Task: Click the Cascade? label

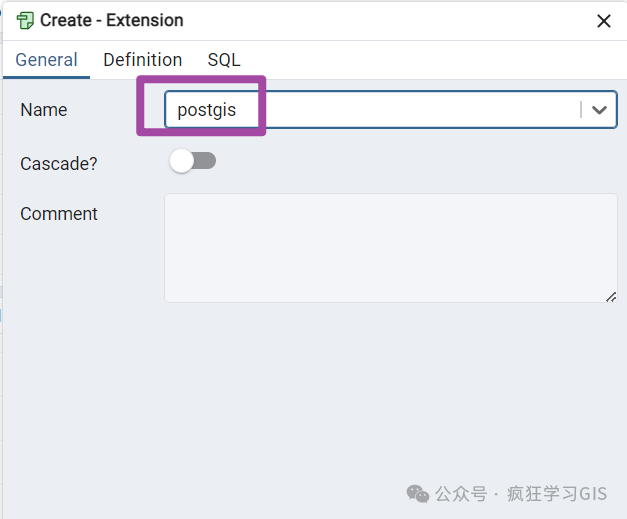Action: pos(59,163)
